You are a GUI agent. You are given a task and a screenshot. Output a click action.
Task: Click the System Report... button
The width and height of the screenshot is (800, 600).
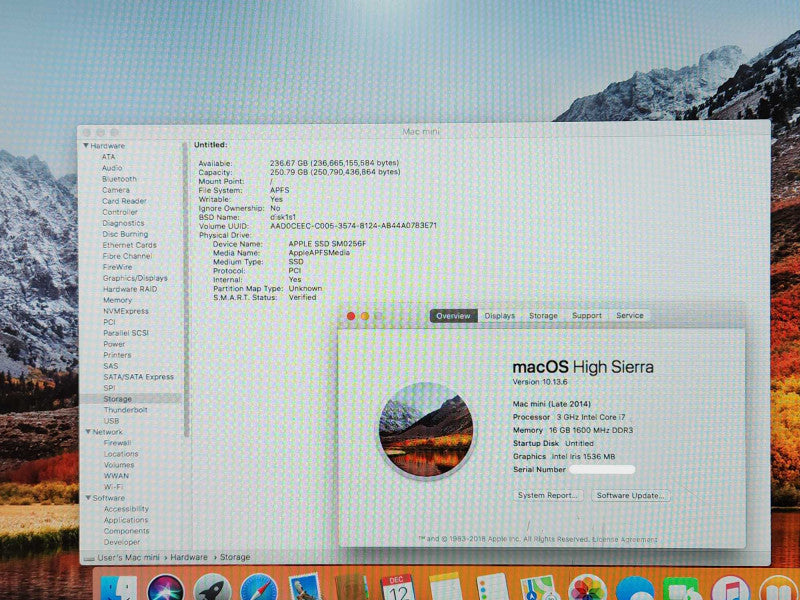click(x=547, y=495)
